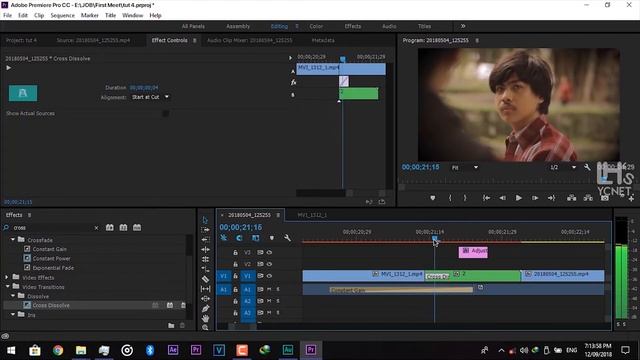
Task: Toggle lock on A1 track
Action: 236,289
